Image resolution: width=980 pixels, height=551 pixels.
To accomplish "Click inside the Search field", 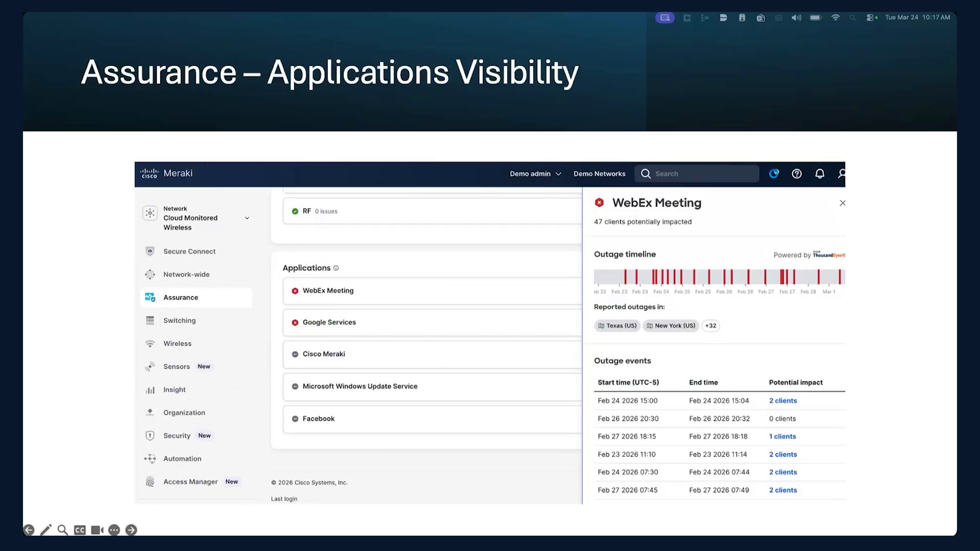I will (697, 174).
